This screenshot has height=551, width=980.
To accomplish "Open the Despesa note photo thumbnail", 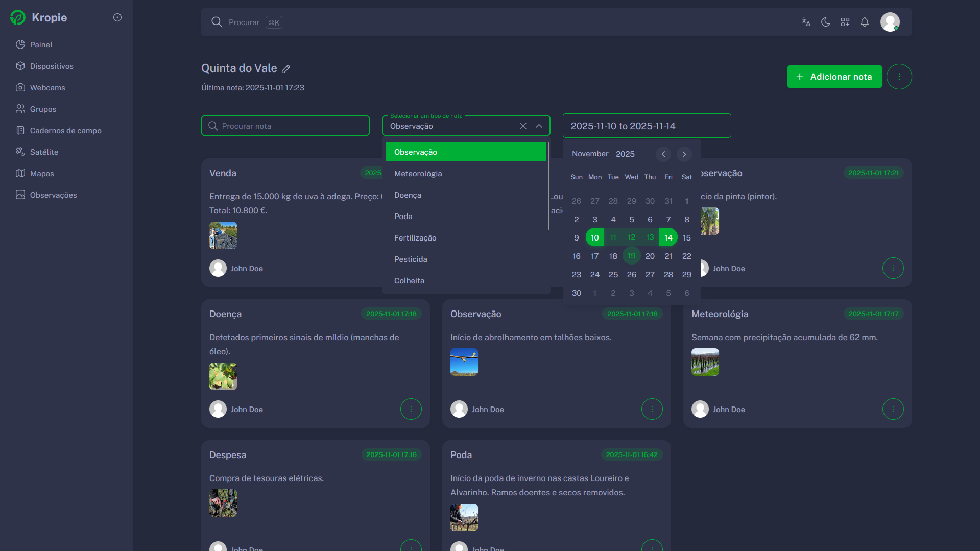I will (x=223, y=503).
